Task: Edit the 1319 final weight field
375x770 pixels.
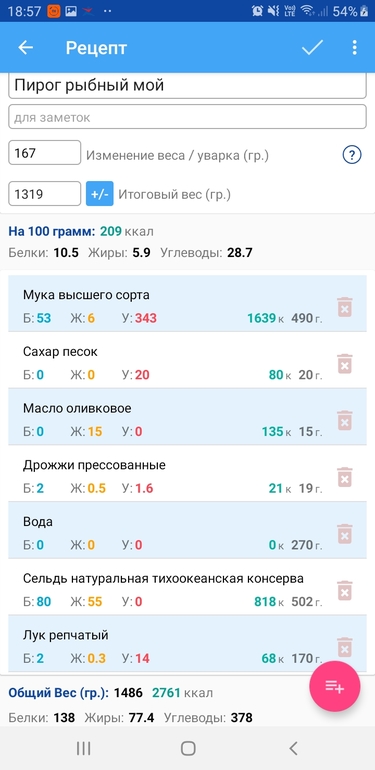Action: (45, 194)
